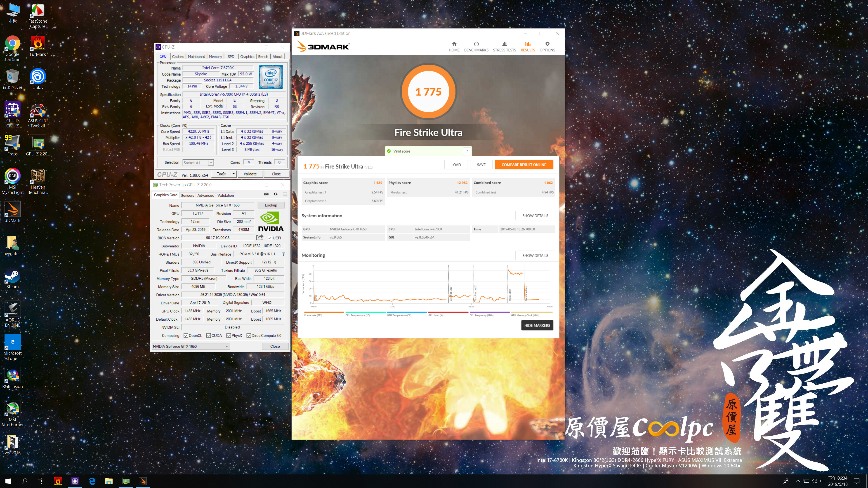The image size is (868, 488).
Task: Click COMPARE RESULT ONLINE button
Action: click(524, 165)
